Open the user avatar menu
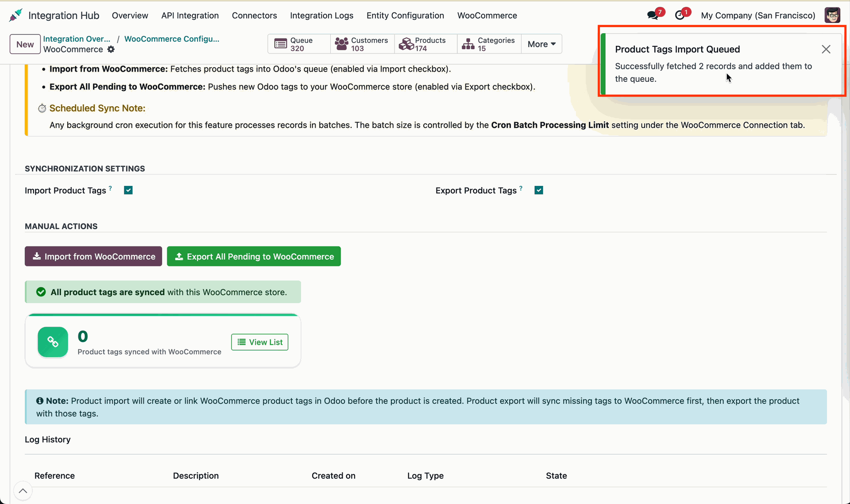The image size is (850, 504). click(x=832, y=15)
